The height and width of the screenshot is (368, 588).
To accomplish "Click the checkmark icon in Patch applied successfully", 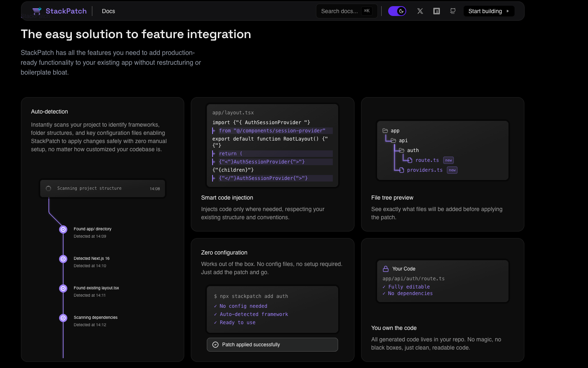I will (x=215, y=345).
